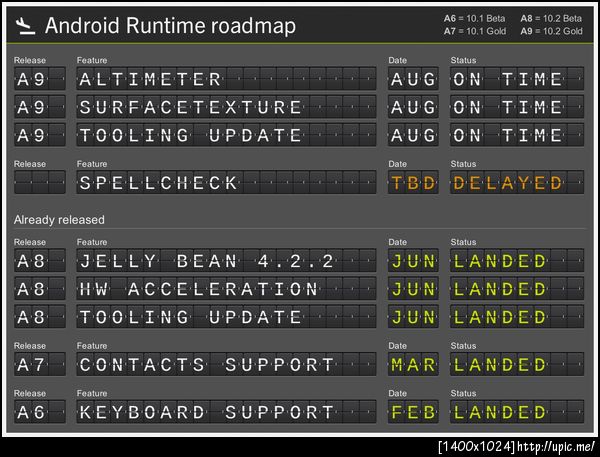The image size is (600, 457).
Task: Click the "A6 = 10.1 Beta" legend entry
Action: 474,18
